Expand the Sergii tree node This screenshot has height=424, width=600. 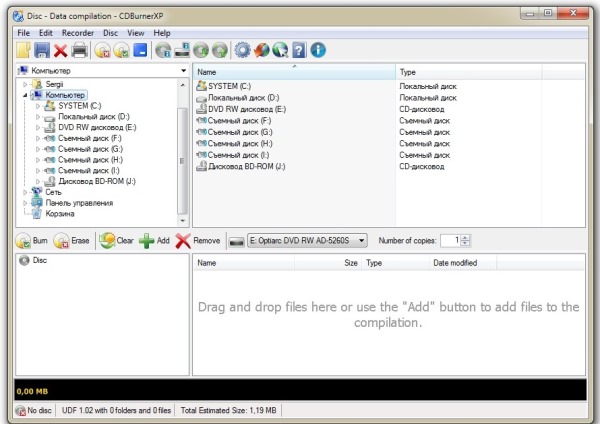[x=25, y=84]
